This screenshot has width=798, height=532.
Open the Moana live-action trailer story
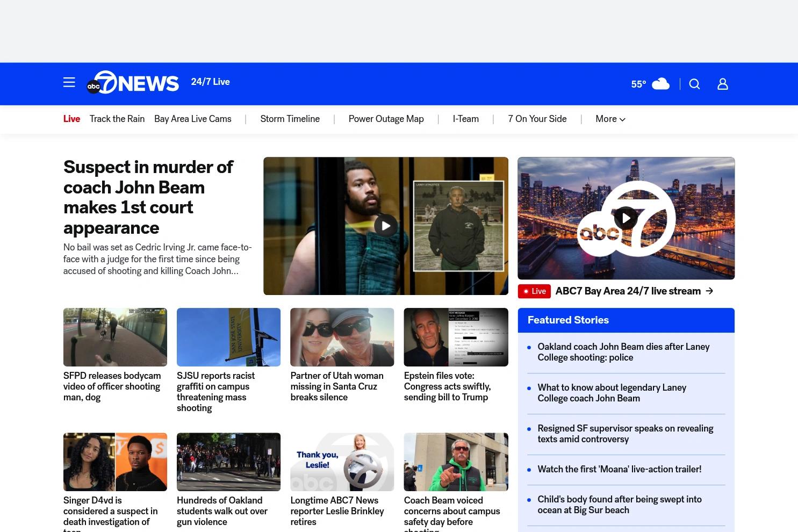tap(619, 469)
